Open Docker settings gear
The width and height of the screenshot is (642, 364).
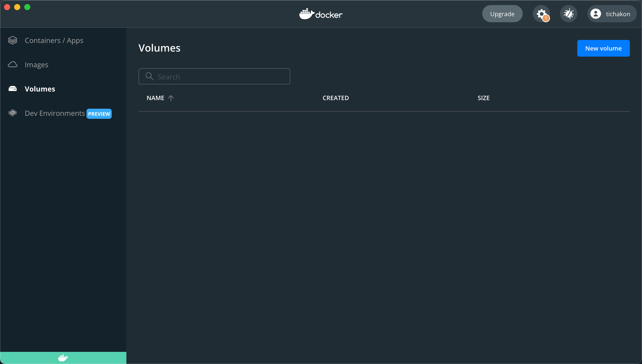click(x=541, y=14)
